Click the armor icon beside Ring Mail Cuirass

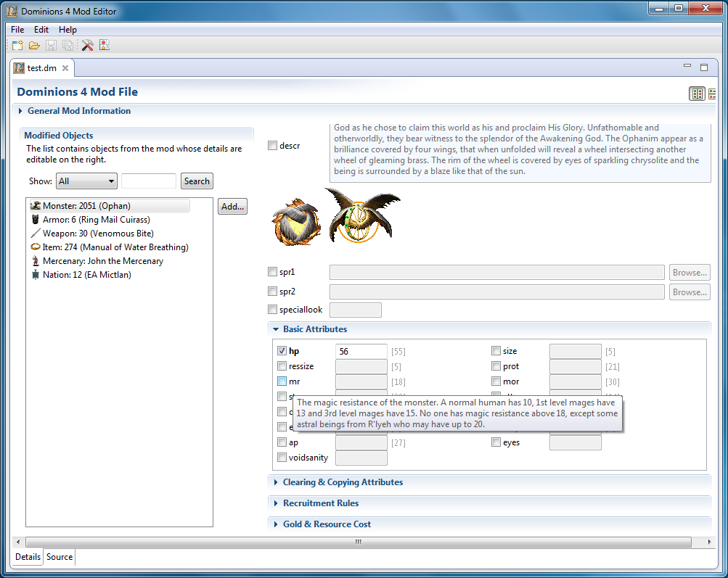[36, 220]
